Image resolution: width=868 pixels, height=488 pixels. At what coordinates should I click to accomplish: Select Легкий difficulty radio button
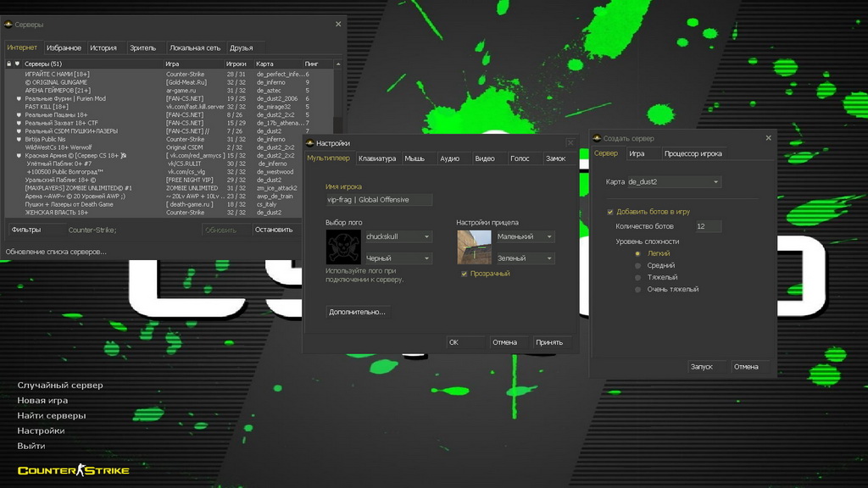coord(637,253)
